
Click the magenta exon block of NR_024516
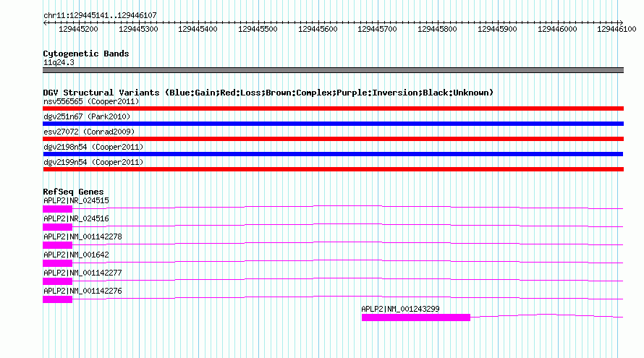point(57,227)
